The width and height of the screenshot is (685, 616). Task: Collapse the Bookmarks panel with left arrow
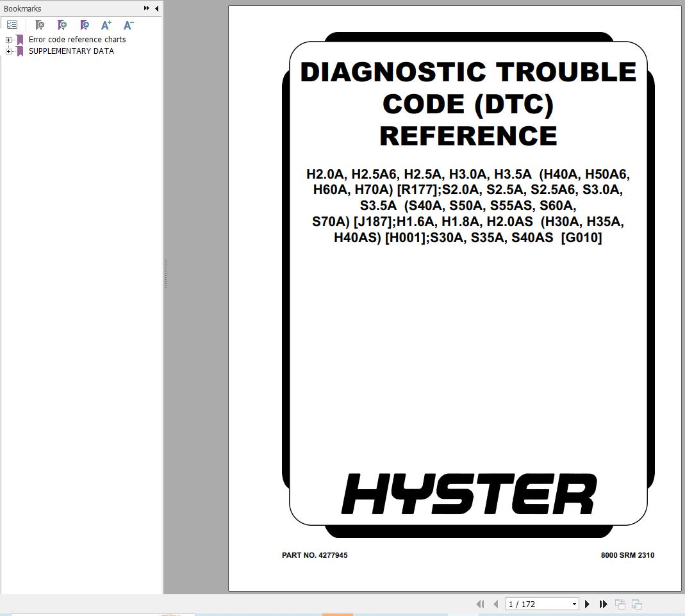point(157,8)
